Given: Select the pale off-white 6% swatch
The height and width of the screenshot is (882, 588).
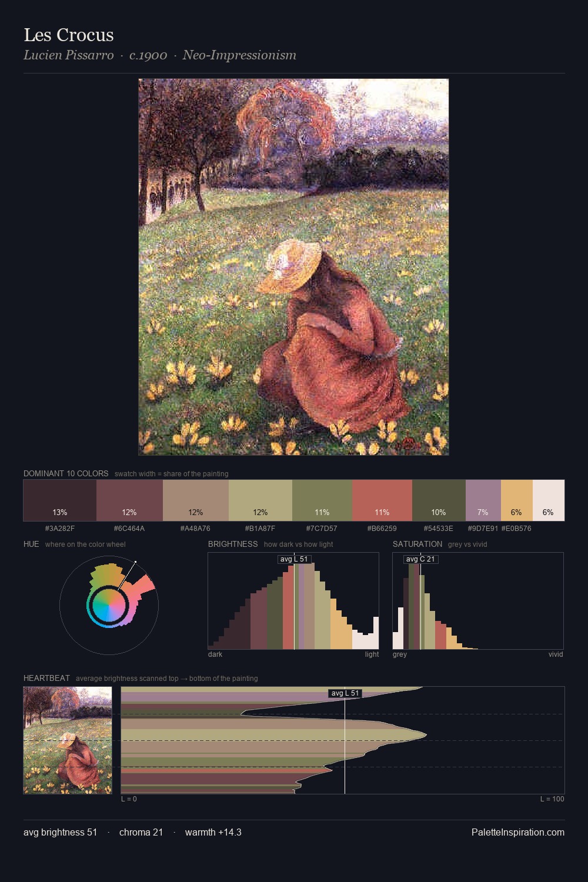Looking at the screenshot, I should click(x=549, y=500).
